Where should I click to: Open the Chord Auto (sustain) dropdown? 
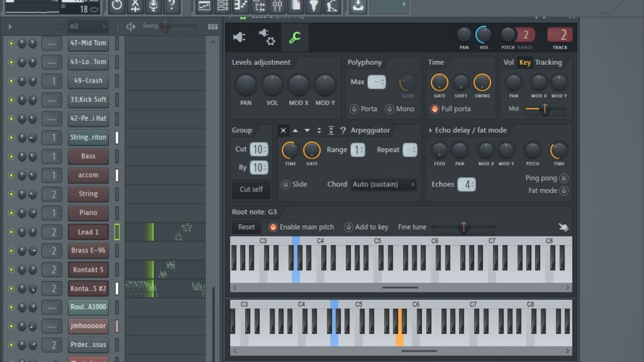384,185
